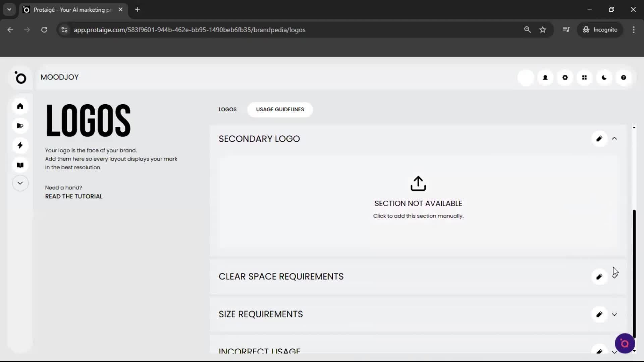Expand more options with sidebar chevron
644x362 pixels.
[20, 183]
